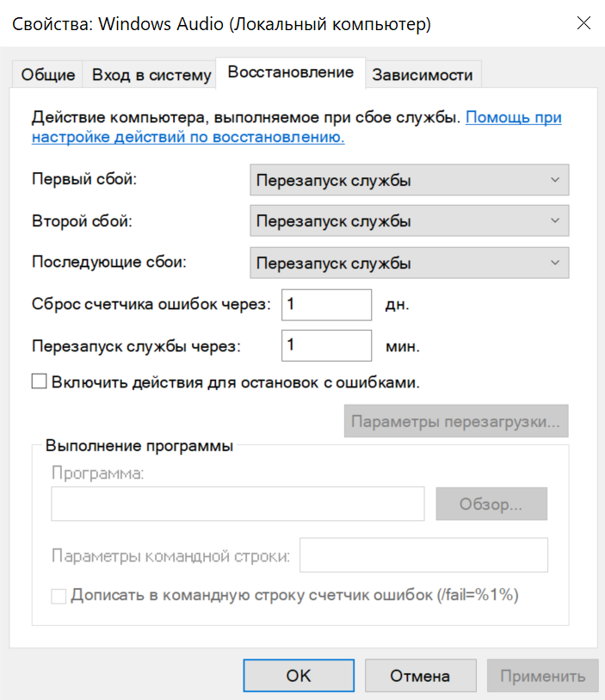605x700 pixels.
Task: Click the Программа path input field
Action: click(238, 504)
